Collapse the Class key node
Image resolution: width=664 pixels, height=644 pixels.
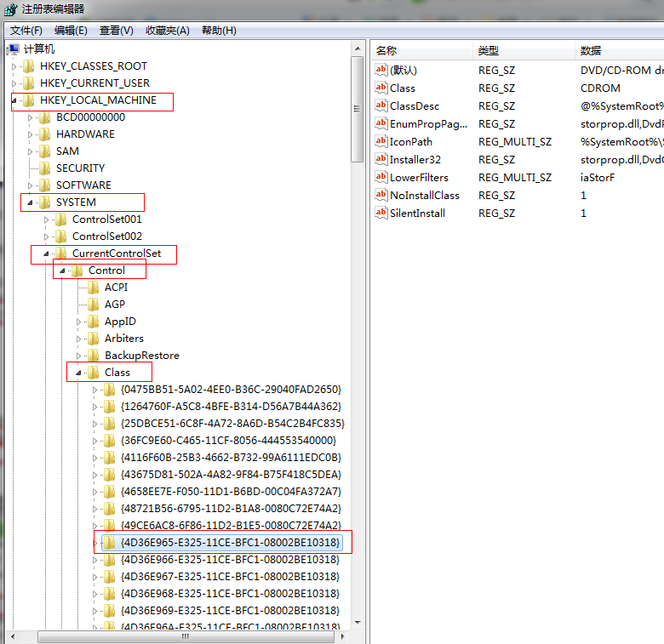(x=79, y=373)
